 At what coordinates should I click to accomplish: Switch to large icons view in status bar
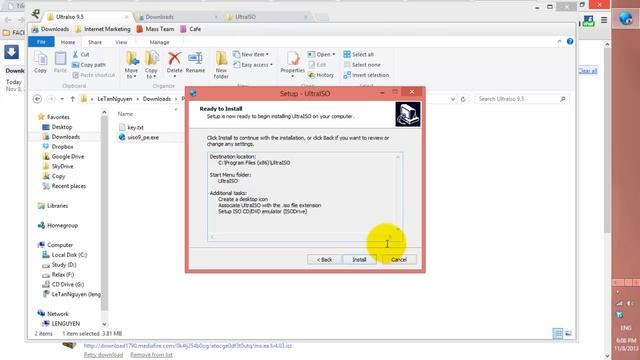click(x=568, y=333)
